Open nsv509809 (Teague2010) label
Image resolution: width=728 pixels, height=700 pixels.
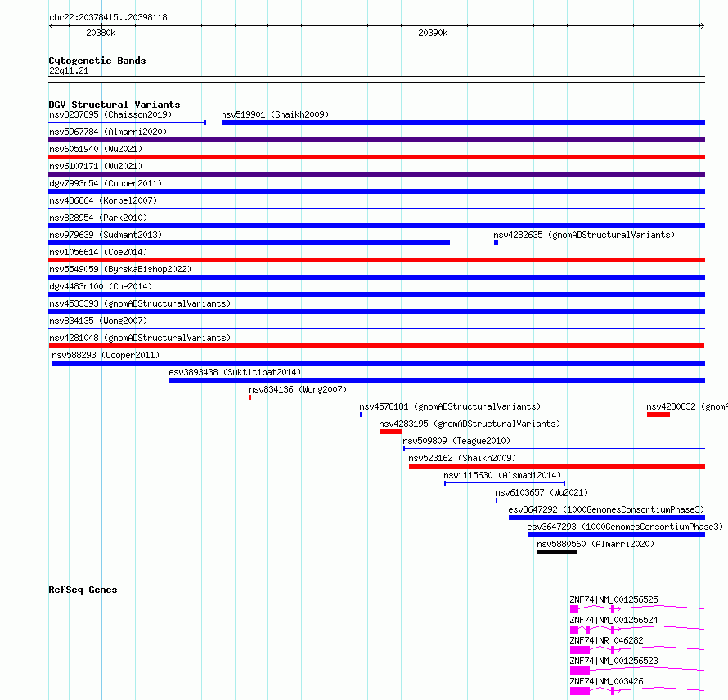[x=456, y=441]
